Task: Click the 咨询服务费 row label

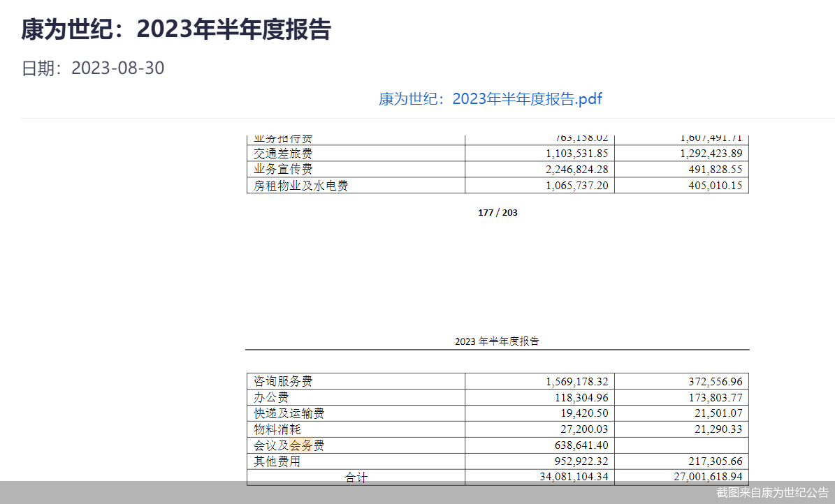Action: pyautogui.click(x=283, y=381)
